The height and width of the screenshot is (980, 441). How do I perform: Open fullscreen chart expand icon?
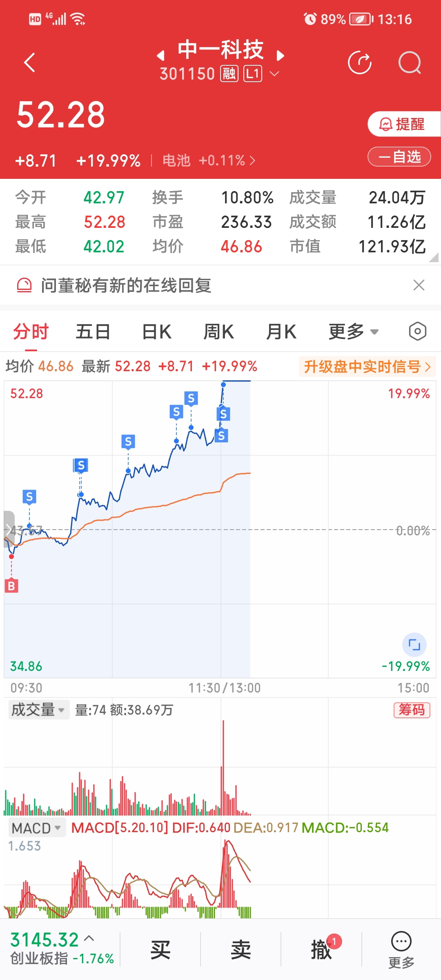pyautogui.click(x=414, y=645)
